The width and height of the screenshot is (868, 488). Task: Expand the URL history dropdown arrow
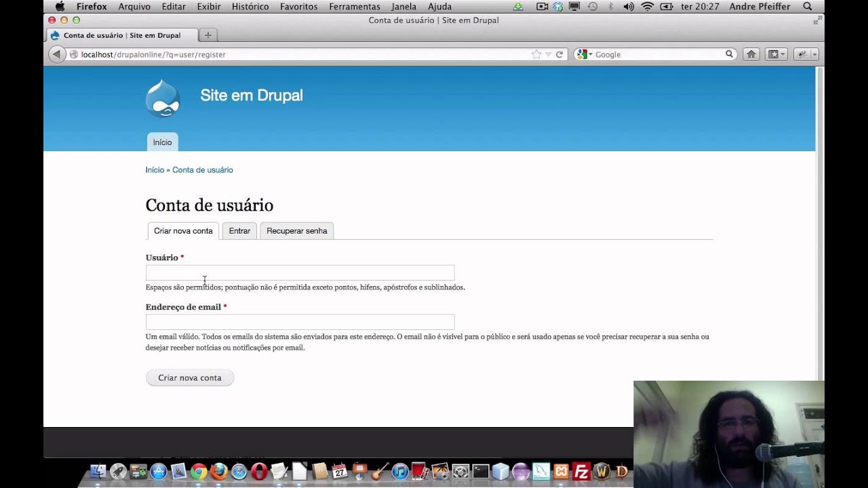[548, 54]
